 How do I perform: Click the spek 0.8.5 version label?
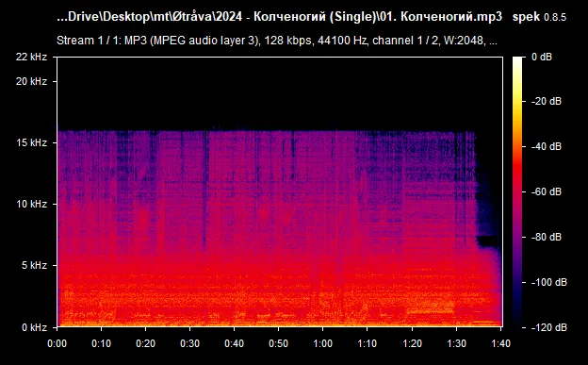(539, 17)
